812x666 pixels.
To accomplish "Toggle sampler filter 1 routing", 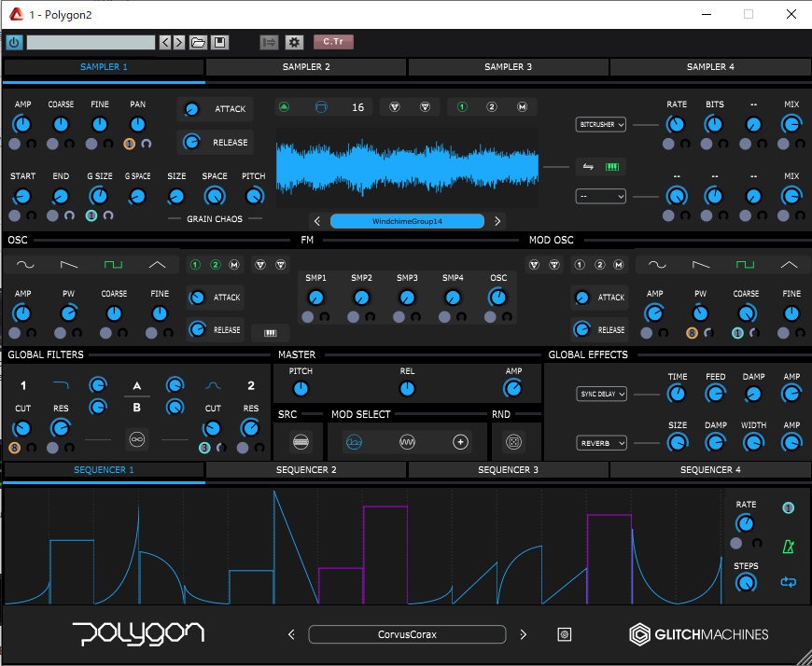I will 462,107.
